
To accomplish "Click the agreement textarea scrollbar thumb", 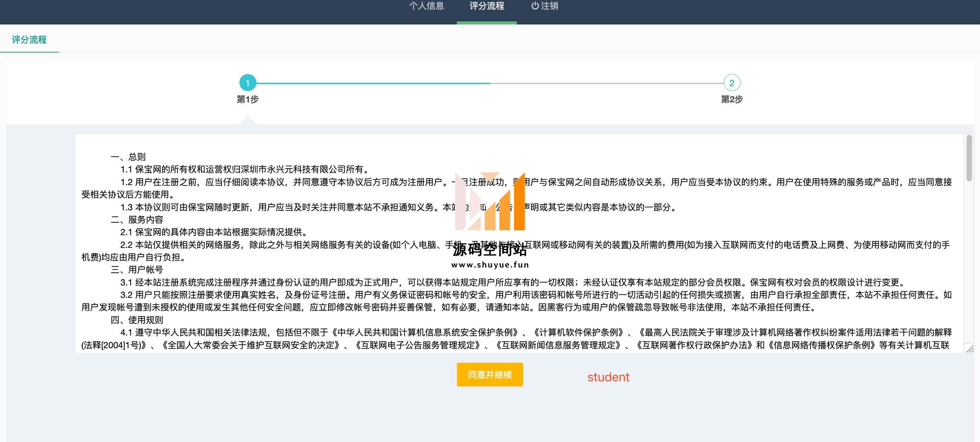I will [x=969, y=158].
